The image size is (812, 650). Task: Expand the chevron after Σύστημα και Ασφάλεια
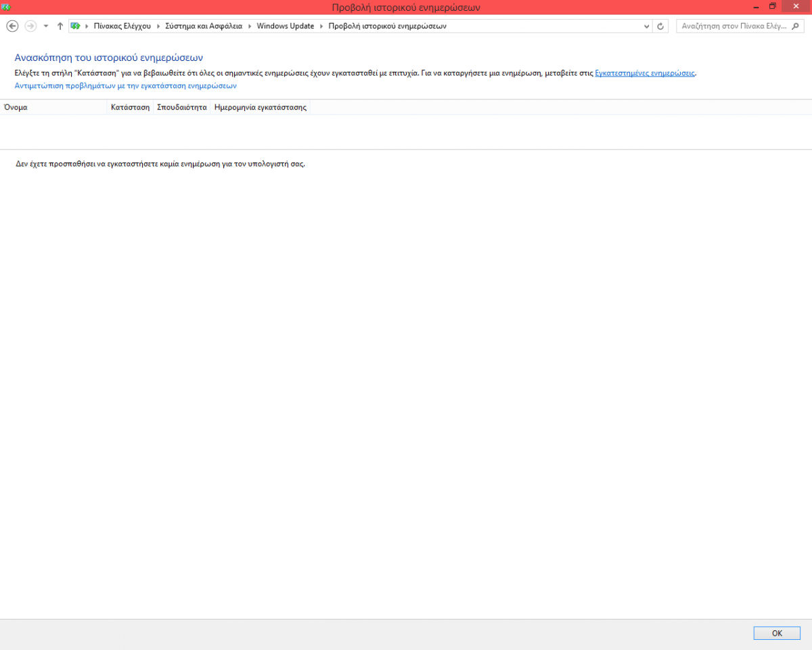(250, 26)
